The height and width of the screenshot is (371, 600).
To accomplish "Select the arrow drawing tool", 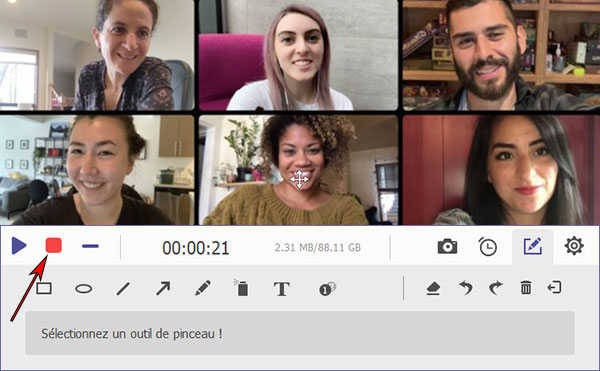I will pos(163,288).
